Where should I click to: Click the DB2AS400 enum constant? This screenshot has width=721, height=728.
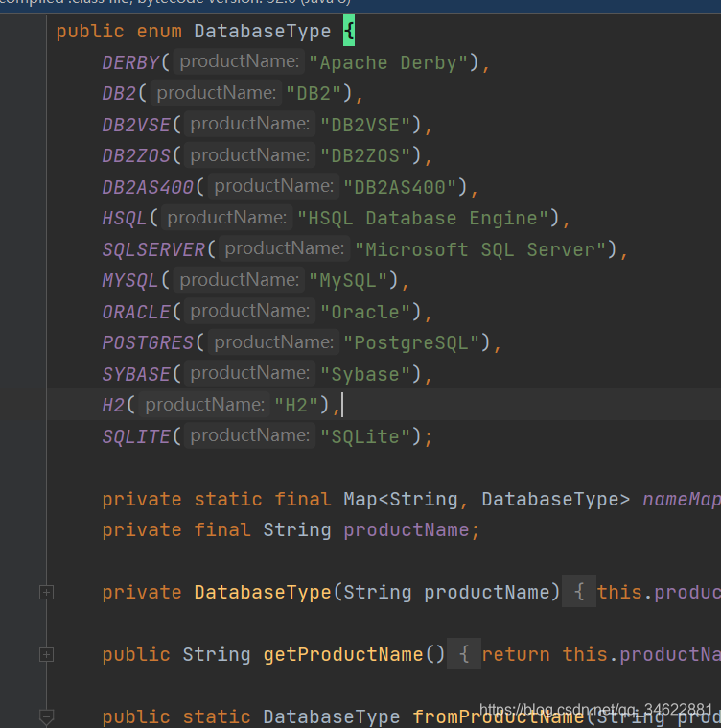[148, 187]
